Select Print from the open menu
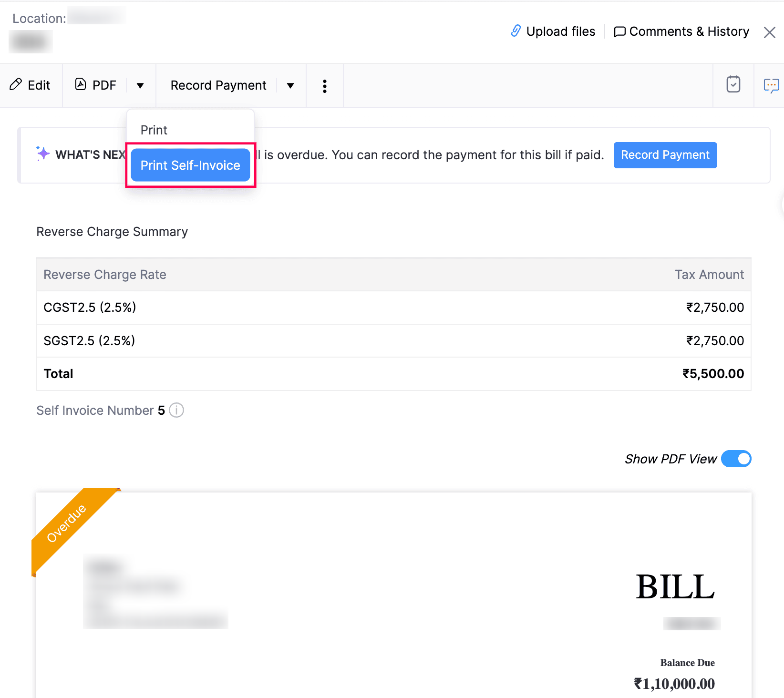This screenshot has width=784, height=698. point(154,130)
